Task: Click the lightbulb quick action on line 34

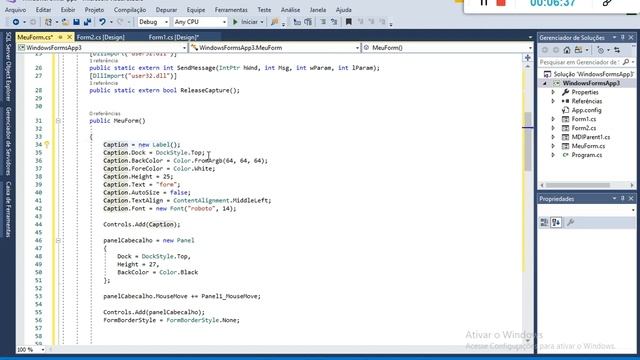Action: [47, 144]
